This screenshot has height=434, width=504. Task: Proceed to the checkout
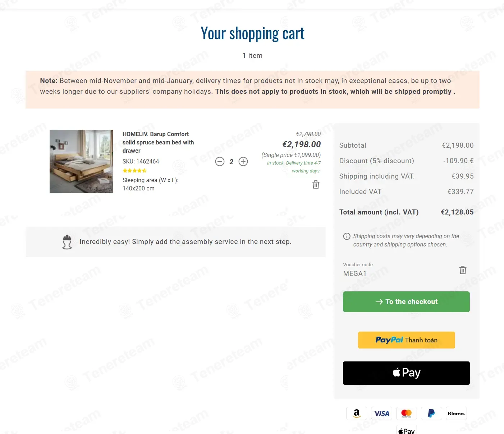tap(406, 302)
